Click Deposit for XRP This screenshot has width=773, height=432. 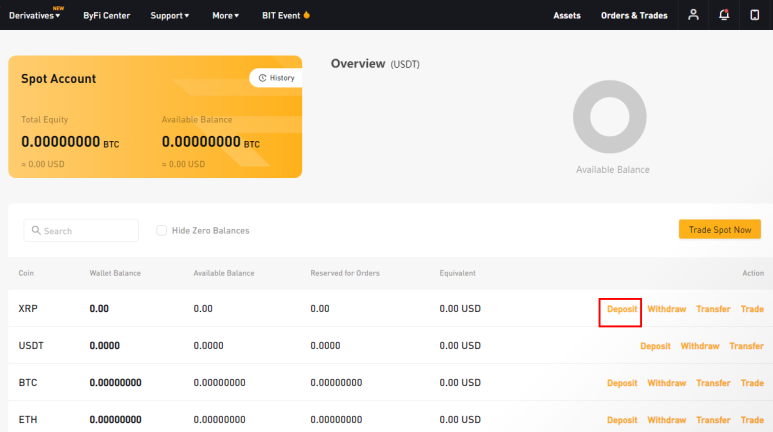click(x=622, y=309)
